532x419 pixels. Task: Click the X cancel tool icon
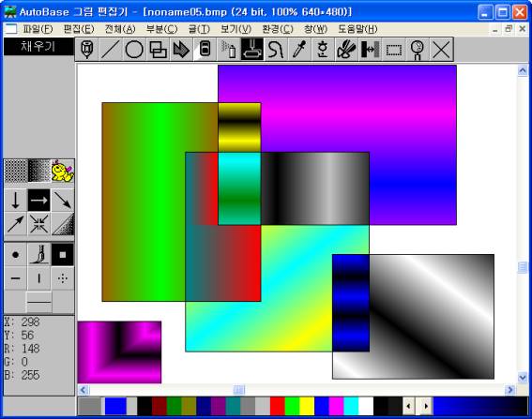[x=441, y=50]
